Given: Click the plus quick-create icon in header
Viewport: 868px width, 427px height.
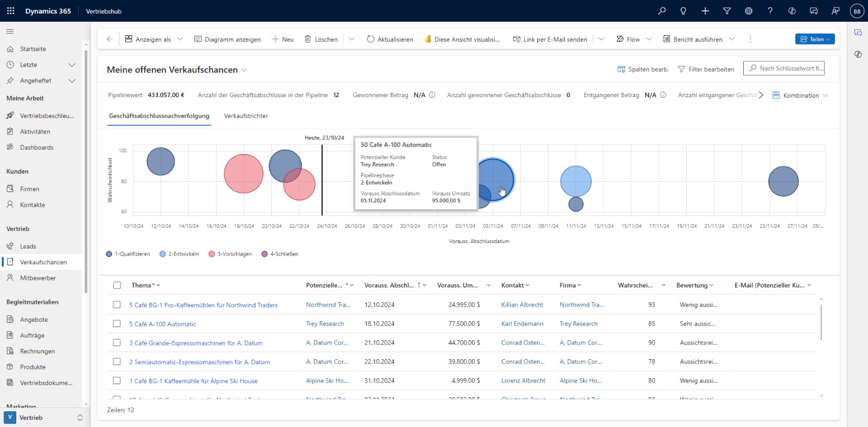Looking at the screenshot, I should pos(705,11).
